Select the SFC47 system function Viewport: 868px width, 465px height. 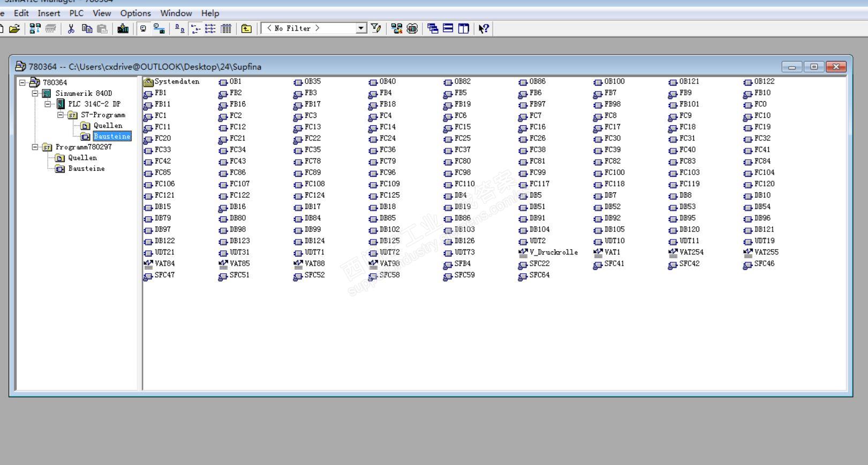[160, 275]
